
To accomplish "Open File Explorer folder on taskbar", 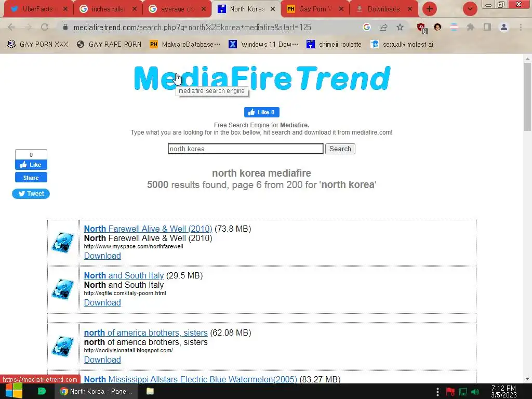I will pyautogui.click(x=150, y=391).
